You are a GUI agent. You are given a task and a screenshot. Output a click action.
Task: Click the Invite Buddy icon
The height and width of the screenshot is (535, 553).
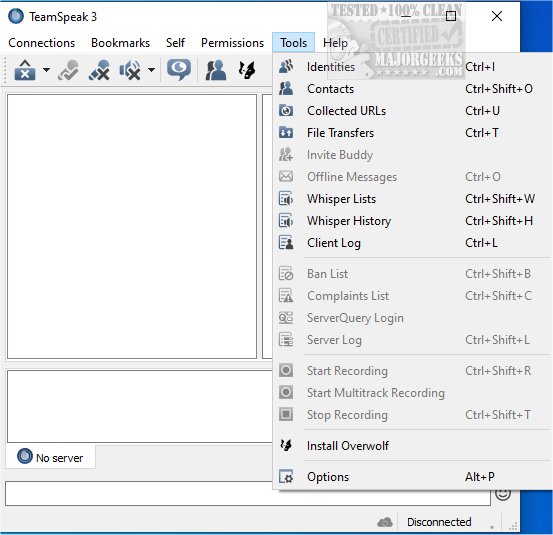tap(286, 154)
